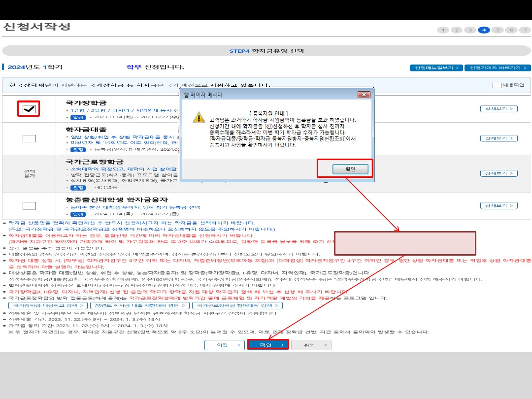Open the 신청매뉴얼보기 button
This screenshot has width=532, height=399.
[x=435, y=68]
